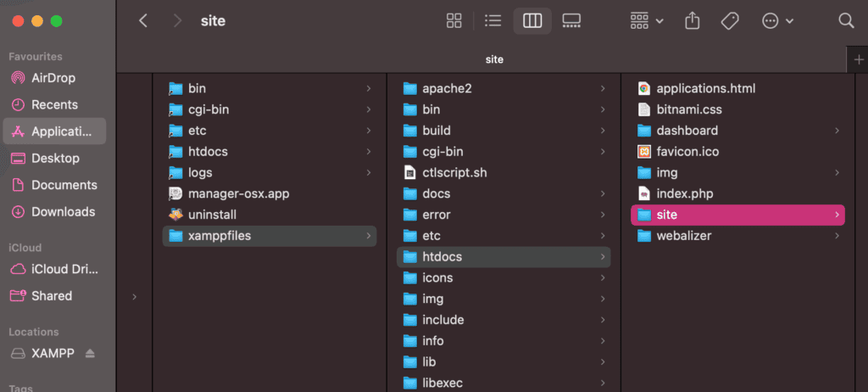Expand the webalizer folder chevron
Screen dimensions: 868x392
pyautogui.click(x=837, y=236)
